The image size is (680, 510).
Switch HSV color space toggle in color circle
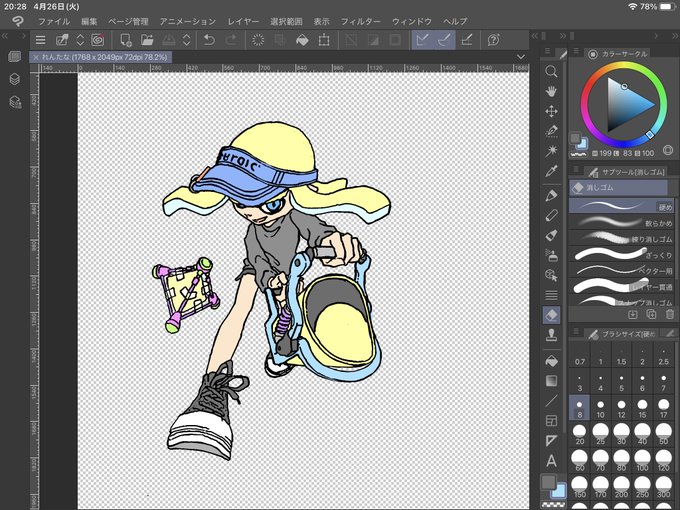[x=668, y=150]
